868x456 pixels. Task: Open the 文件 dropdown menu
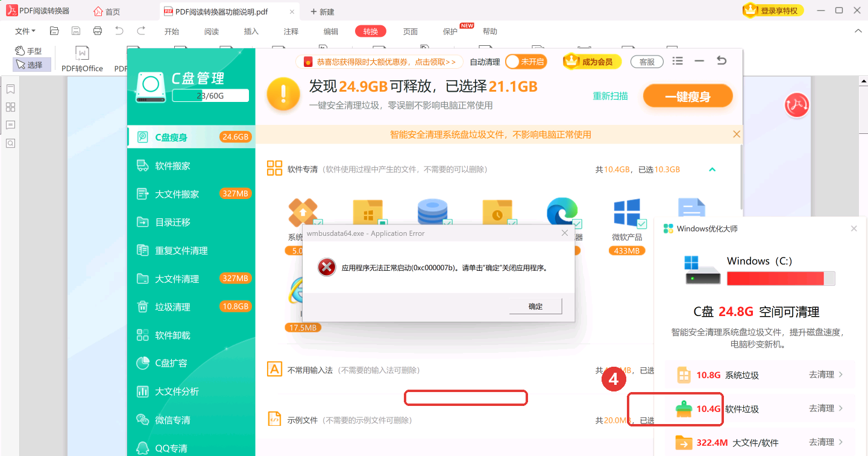pos(25,31)
